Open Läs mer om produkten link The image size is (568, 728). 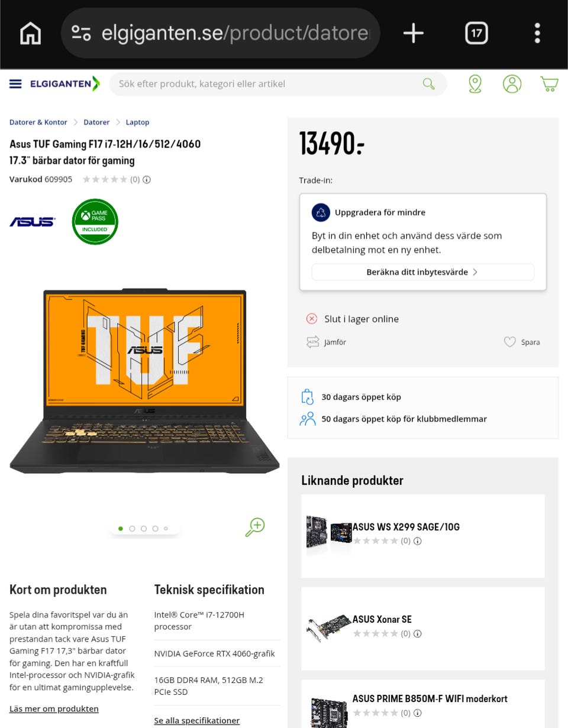pyautogui.click(x=54, y=708)
